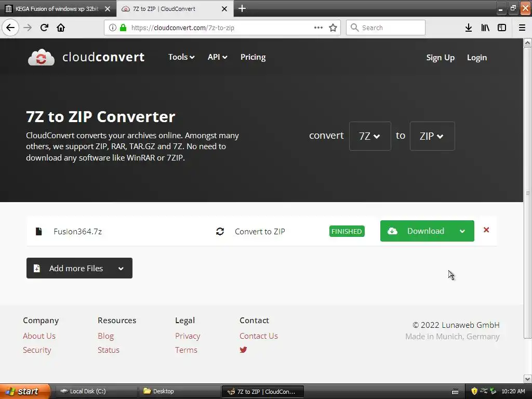Open the downloads arrow icon in toolbar

(469, 28)
